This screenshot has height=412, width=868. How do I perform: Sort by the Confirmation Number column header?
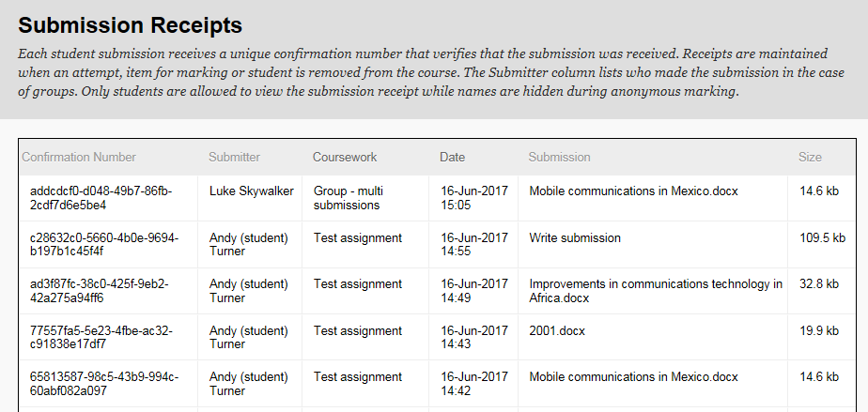[x=79, y=157]
